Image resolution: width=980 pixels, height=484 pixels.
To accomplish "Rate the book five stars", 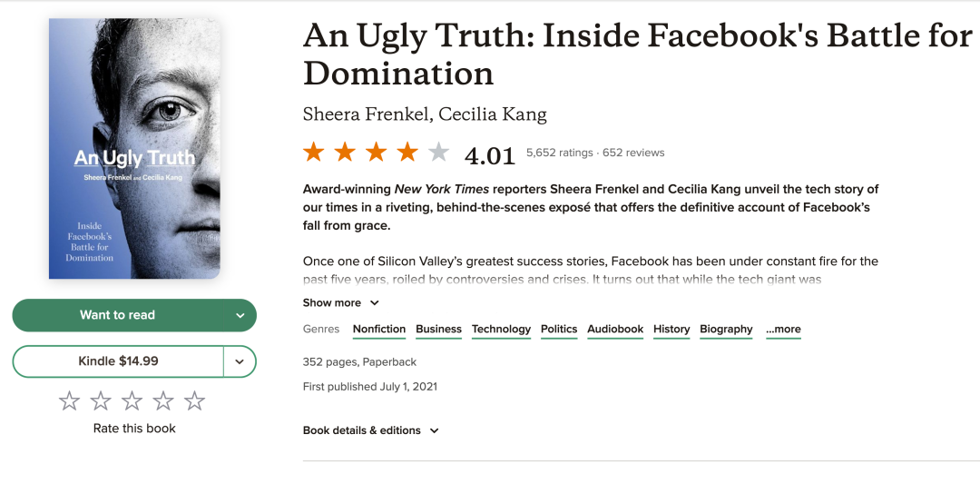I will pos(194,400).
